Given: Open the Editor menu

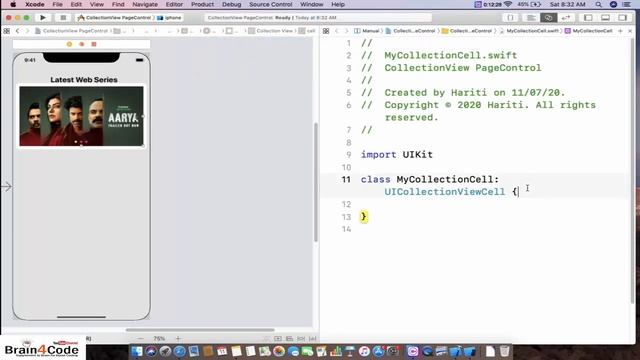Looking at the screenshot, I should [x=174, y=4].
